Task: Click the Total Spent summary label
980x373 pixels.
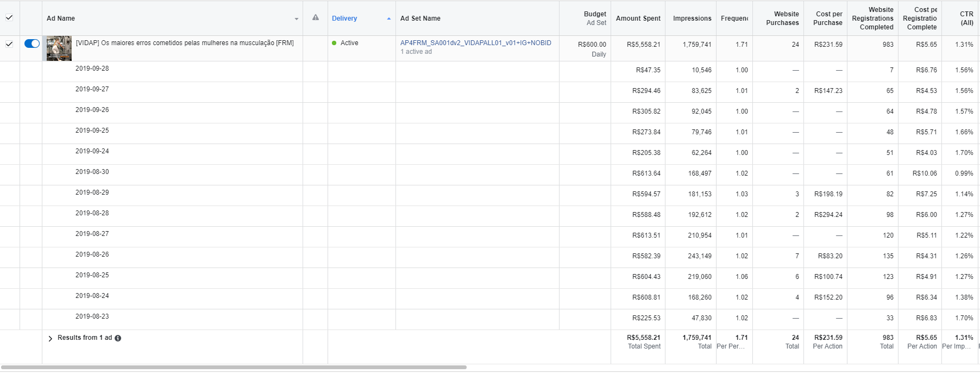Action: 644,346
